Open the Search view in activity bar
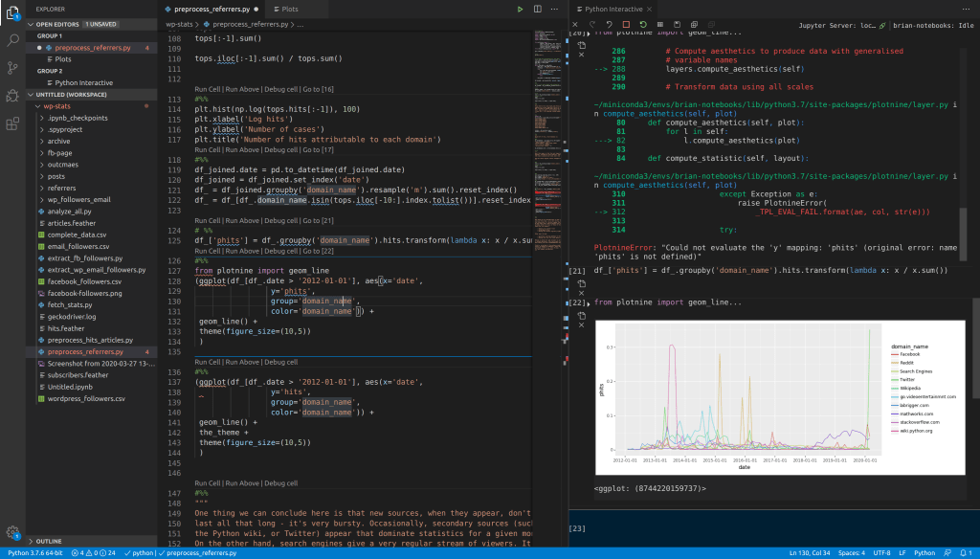Viewport: 980px width, 559px height. pyautogui.click(x=12, y=40)
